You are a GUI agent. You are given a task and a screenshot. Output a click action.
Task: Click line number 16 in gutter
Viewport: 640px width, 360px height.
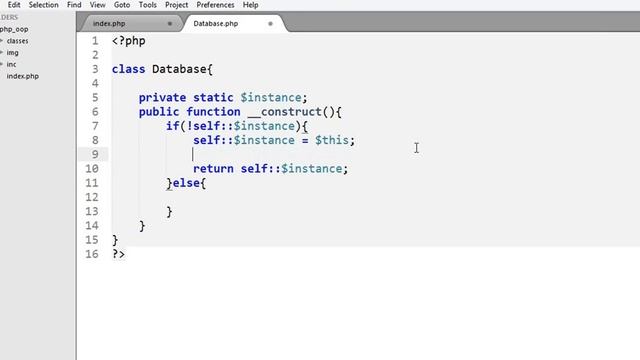coord(92,254)
